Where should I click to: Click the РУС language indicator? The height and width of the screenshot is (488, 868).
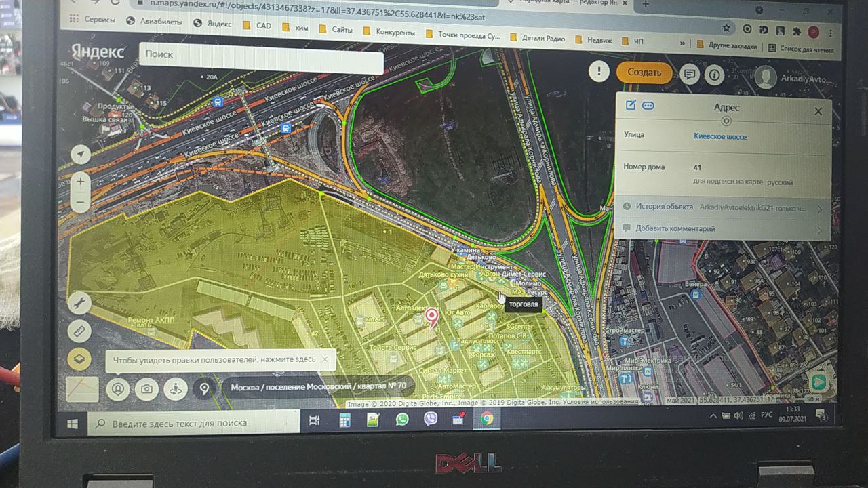pos(766,414)
